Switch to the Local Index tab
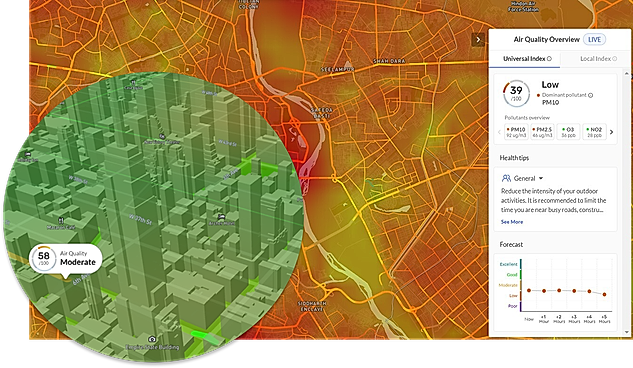The image size is (633, 368). (595, 59)
